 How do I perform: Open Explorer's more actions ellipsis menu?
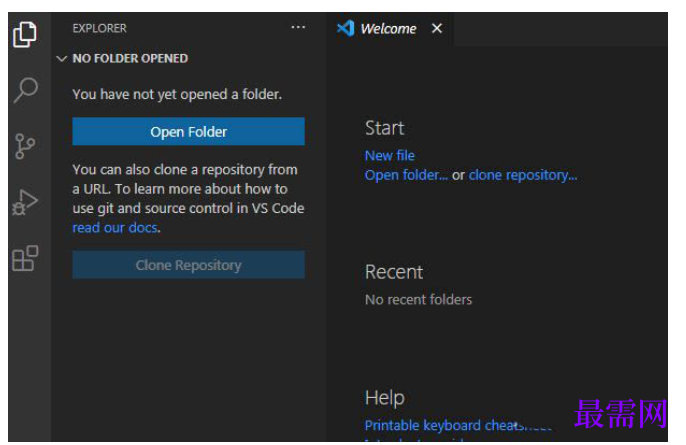298,28
